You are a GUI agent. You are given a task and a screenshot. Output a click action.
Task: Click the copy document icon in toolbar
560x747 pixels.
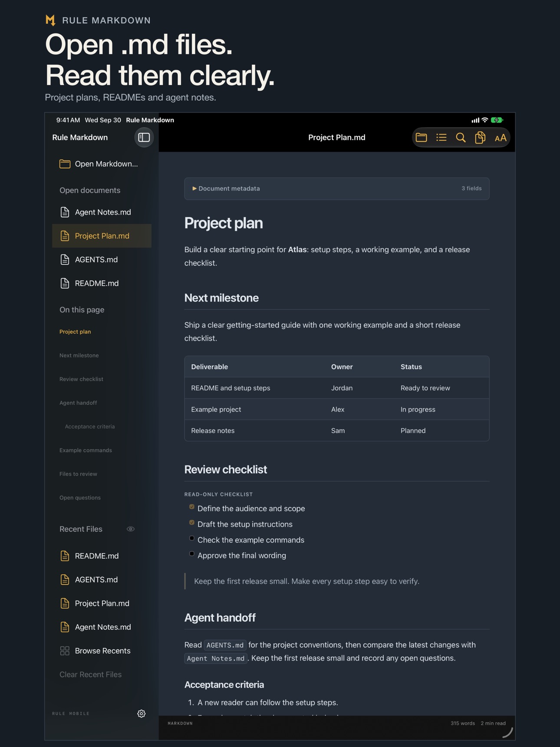coord(480,138)
